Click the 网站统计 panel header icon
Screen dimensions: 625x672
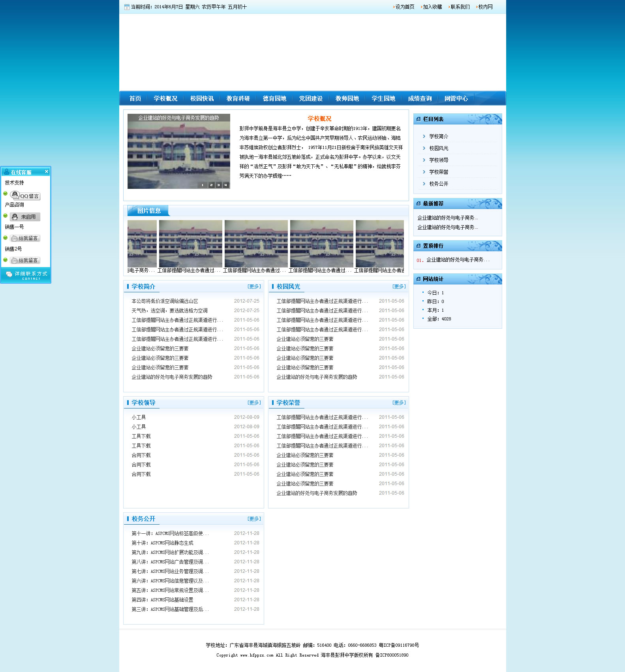click(x=419, y=279)
